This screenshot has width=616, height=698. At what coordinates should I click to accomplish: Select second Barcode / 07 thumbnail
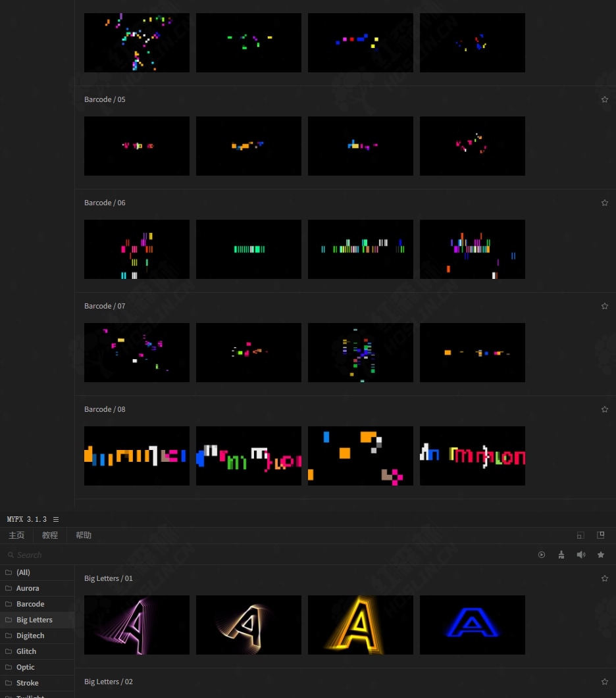pyautogui.click(x=249, y=353)
